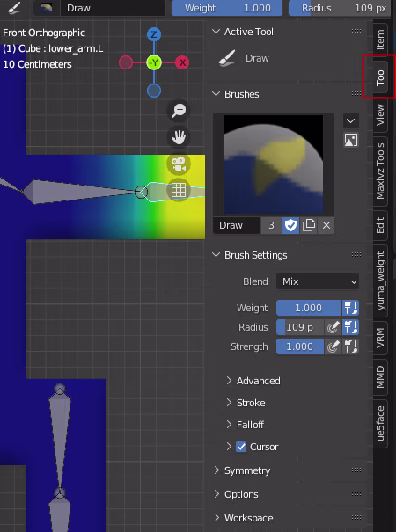Switch to the View sidebar tab

point(380,114)
